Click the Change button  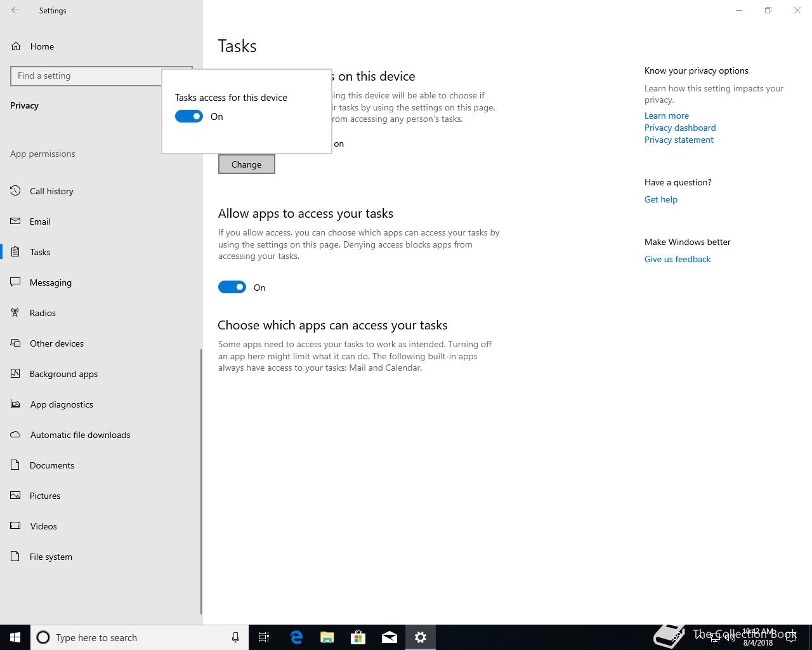pos(246,164)
